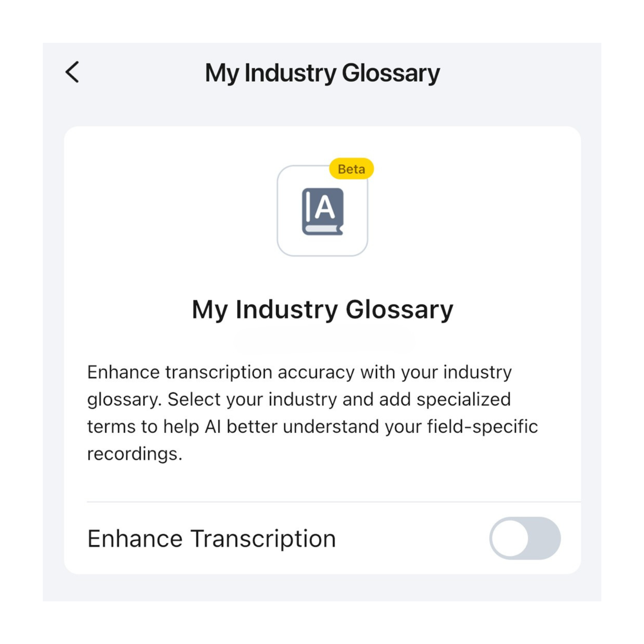This screenshot has width=644, height=644.
Task: Click the letter A on the book icon
Action: pos(325,208)
